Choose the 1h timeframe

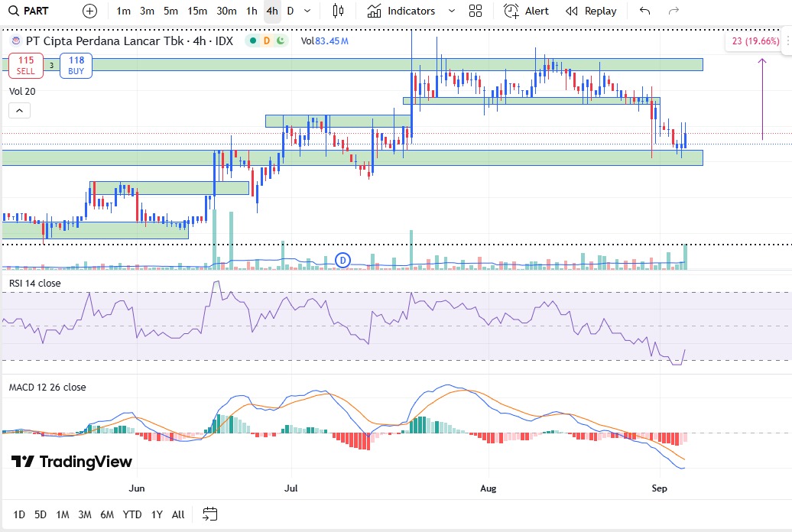tap(252, 11)
